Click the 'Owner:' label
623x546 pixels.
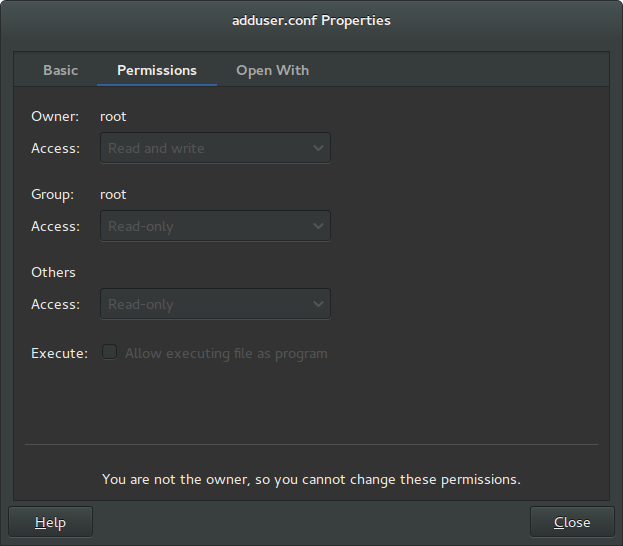pyautogui.click(x=55, y=116)
